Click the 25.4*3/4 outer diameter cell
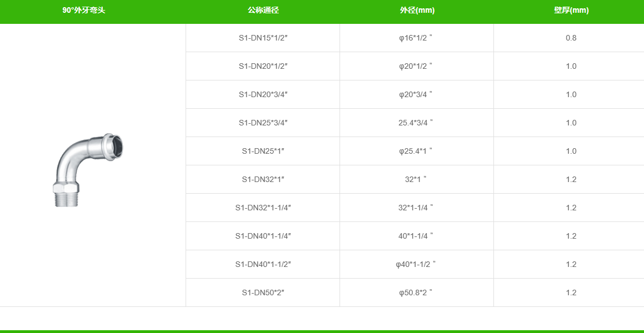This screenshot has height=333, width=644. coord(417,123)
